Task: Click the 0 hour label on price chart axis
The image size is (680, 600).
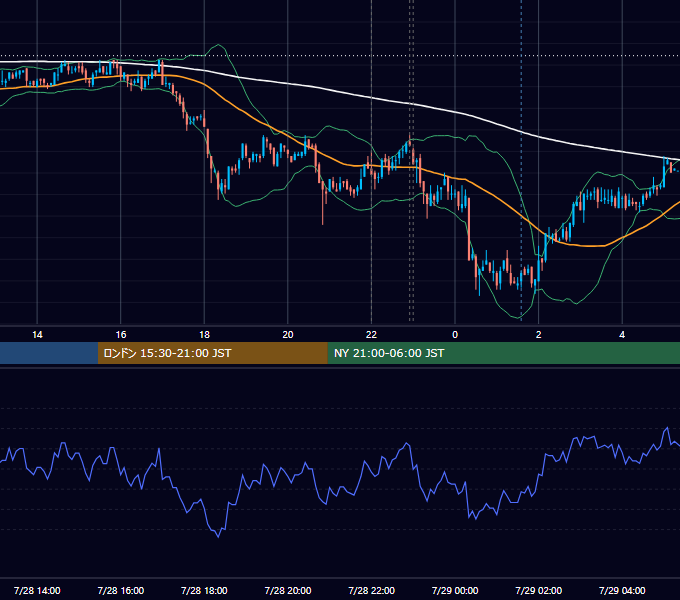Action: [x=455, y=335]
